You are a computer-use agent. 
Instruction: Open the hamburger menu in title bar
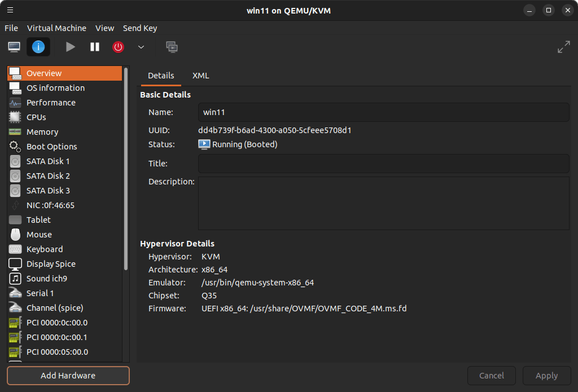click(10, 10)
